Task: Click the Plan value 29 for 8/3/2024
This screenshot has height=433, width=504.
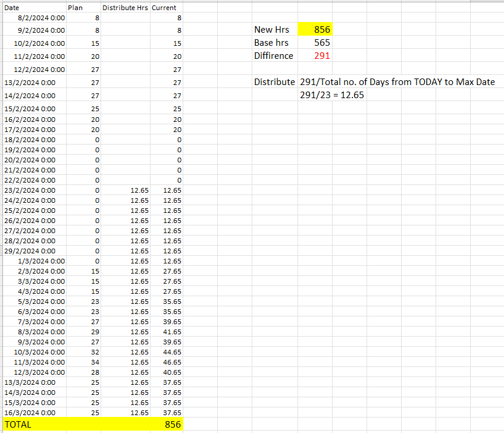Action: pyautogui.click(x=83, y=332)
